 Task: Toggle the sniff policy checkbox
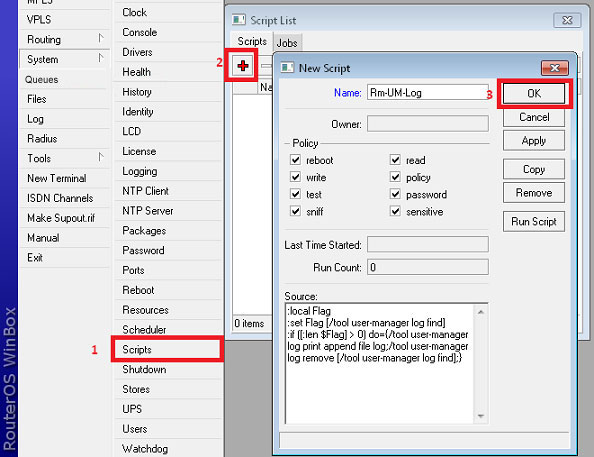tap(295, 211)
